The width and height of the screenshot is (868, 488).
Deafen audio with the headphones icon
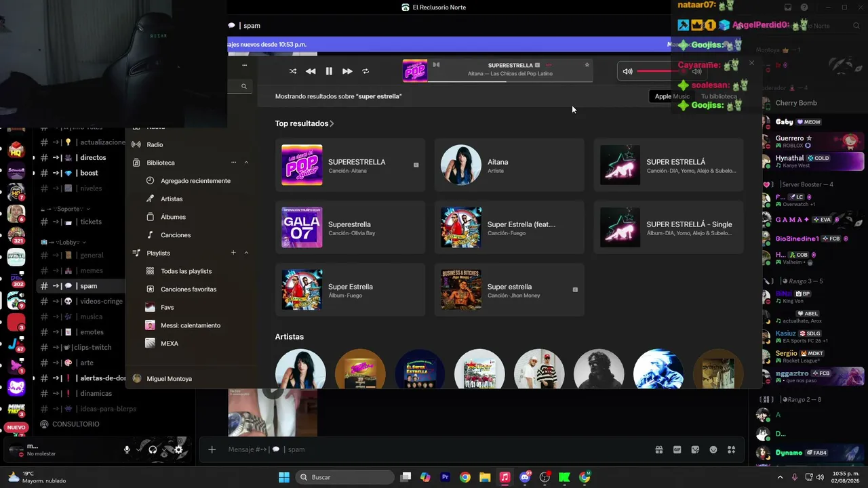(x=153, y=449)
